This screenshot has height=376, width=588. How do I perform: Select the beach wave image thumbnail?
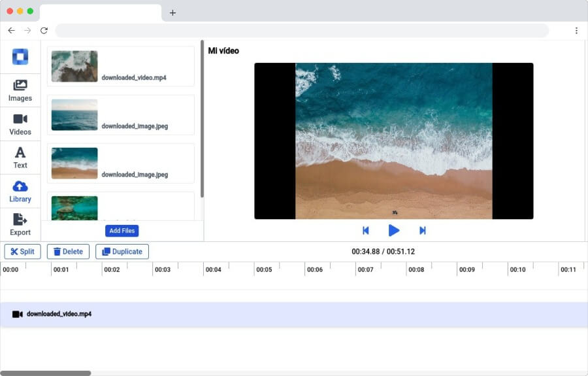point(74,163)
